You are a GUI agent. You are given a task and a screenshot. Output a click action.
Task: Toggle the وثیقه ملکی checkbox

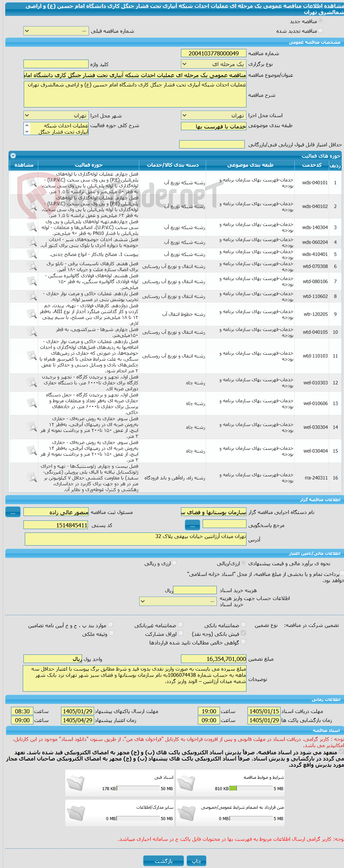pos(111,633)
